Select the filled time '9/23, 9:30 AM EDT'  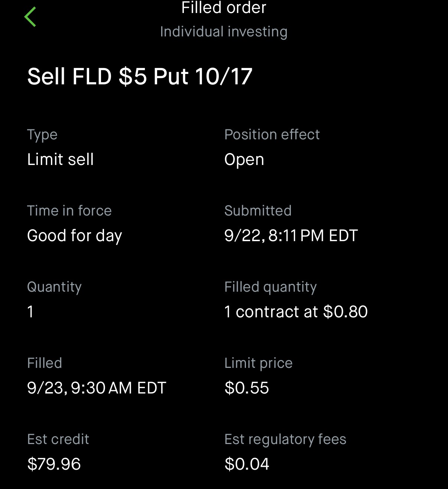[x=97, y=388]
